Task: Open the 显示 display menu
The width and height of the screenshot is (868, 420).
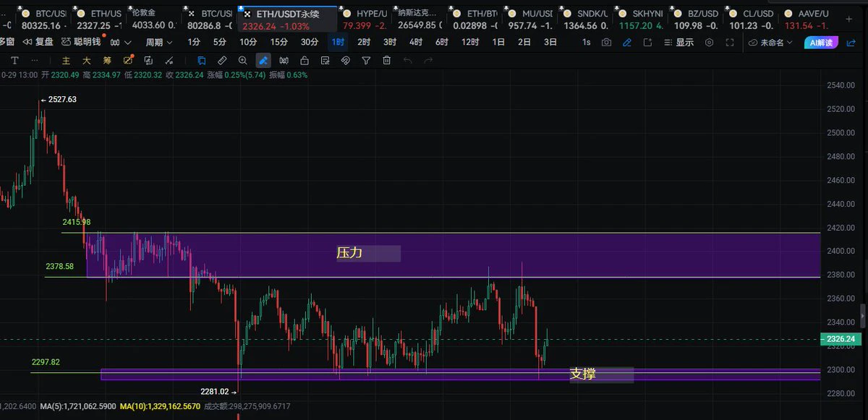Action: 679,42
